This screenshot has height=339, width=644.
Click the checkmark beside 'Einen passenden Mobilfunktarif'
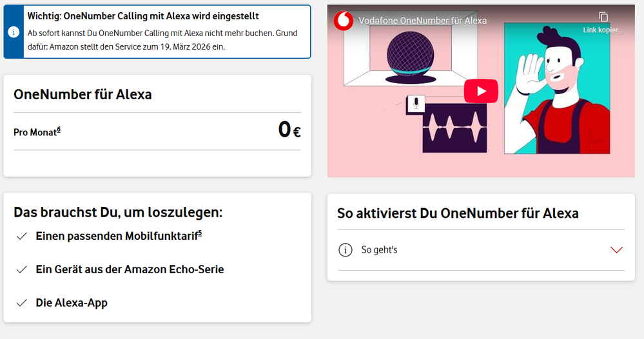point(22,236)
